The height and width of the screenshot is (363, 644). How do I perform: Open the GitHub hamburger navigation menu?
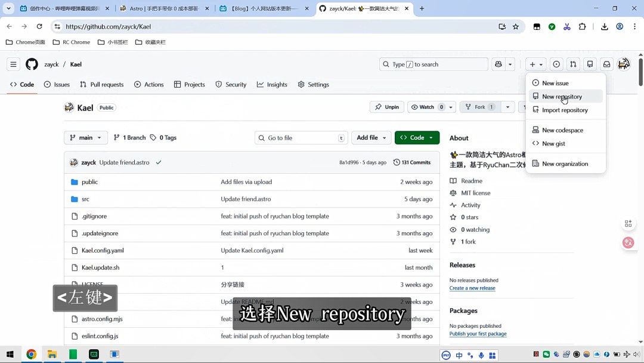click(x=13, y=64)
